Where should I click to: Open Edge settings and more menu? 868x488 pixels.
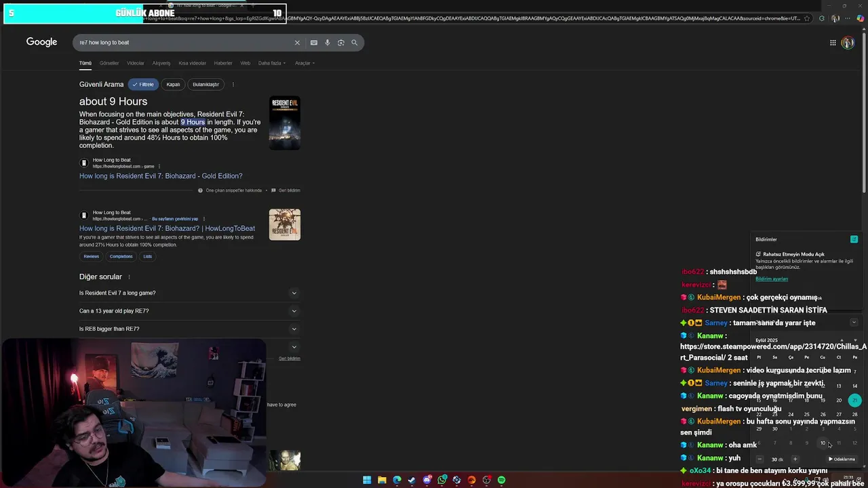pos(848,18)
